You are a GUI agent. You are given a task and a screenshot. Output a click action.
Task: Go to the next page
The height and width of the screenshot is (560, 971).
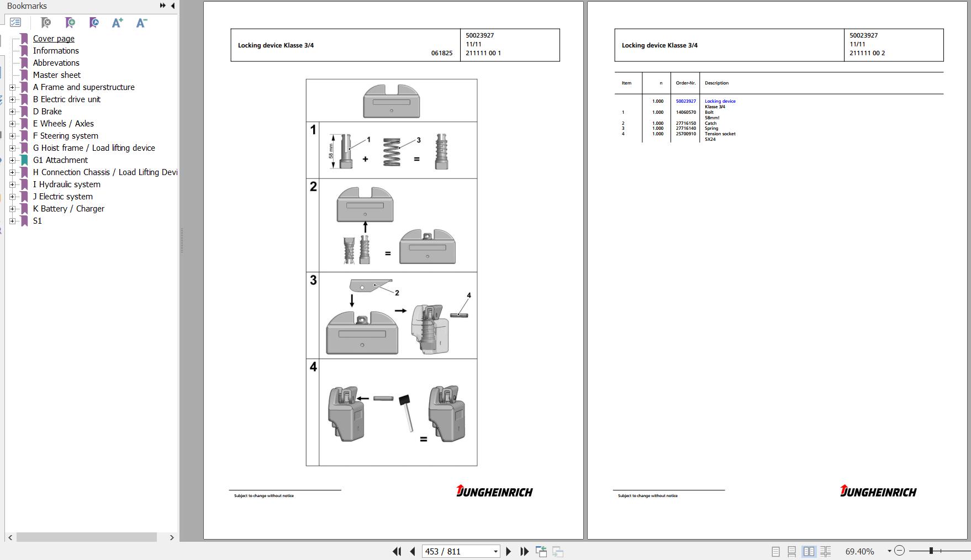click(x=509, y=551)
